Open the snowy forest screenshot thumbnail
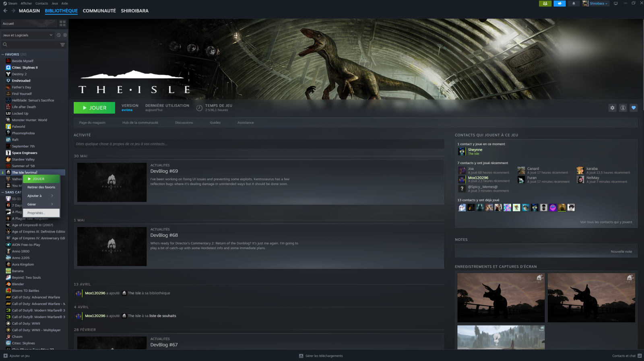The height and width of the screenshot is (361, 644). 501,337
